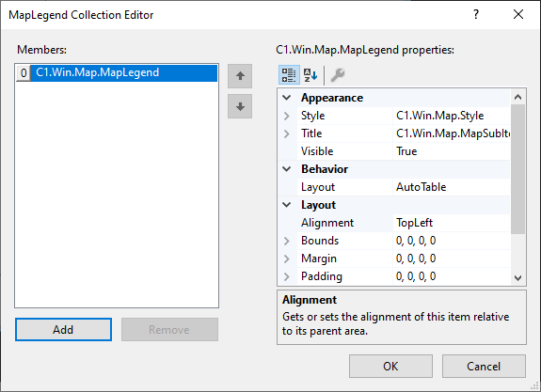This screenshot has width=541, height=392.
Task: Confirm changes with OK
Action: 390,366
